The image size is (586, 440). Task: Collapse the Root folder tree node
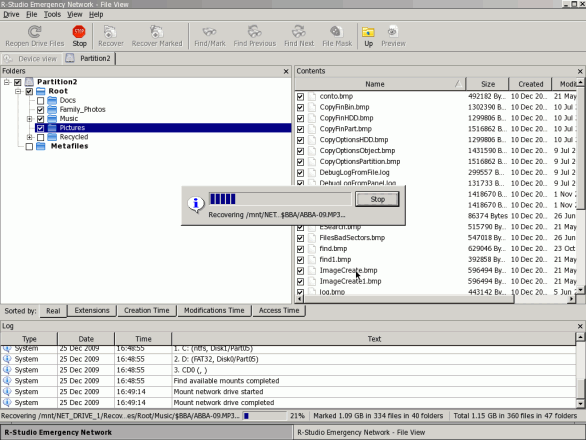pyautogui.click(x=18, y=91)
